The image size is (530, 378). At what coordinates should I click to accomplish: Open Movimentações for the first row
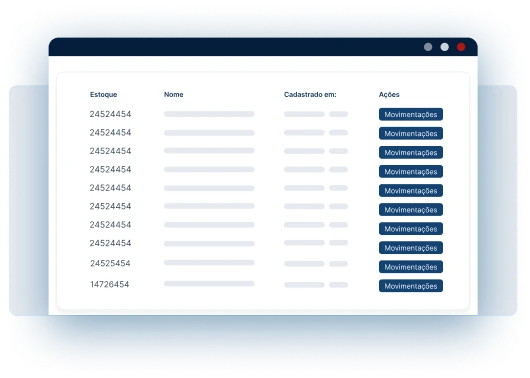[411, 114]
